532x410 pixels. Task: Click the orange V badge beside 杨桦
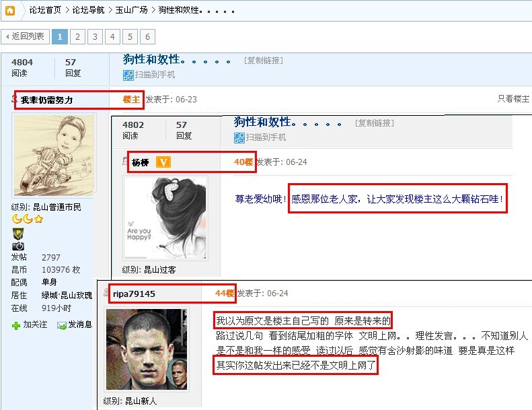(163, 162)
